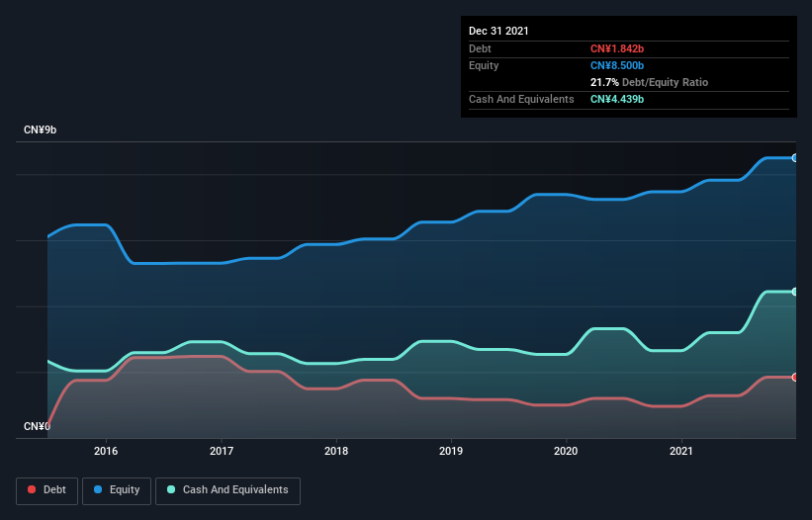812x520 pixels.
Task: Click the blue Equity legend dot
Action: click(x=98, y=489)
